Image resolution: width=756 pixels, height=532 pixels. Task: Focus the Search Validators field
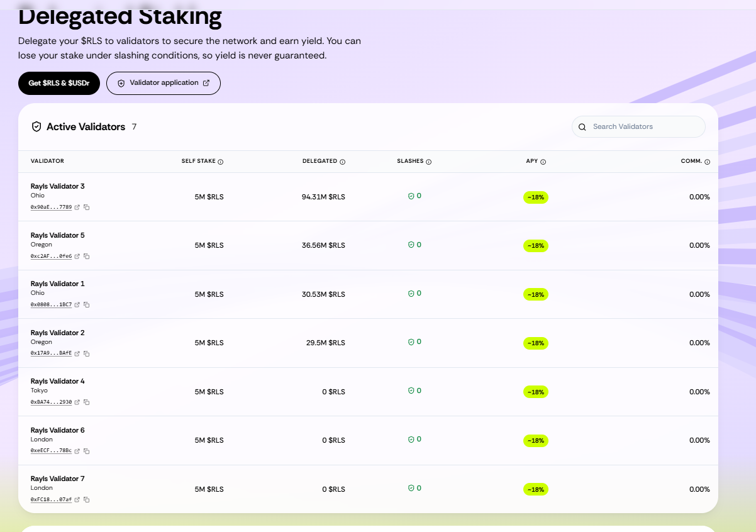[638, 126]
